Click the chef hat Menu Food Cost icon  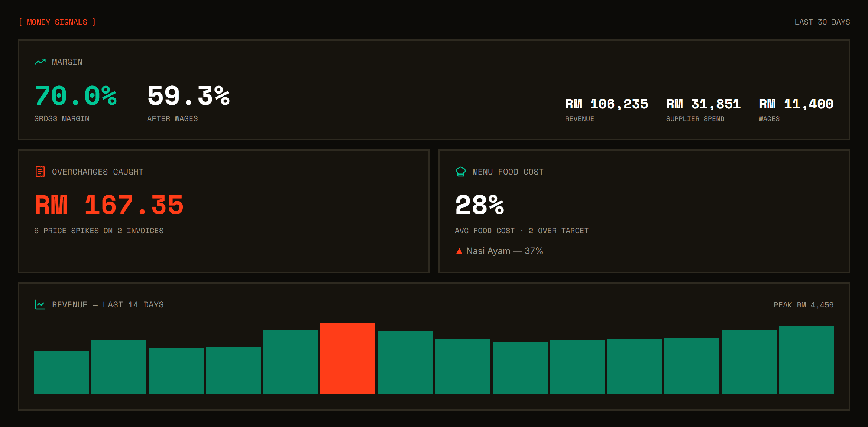point(461,172)
